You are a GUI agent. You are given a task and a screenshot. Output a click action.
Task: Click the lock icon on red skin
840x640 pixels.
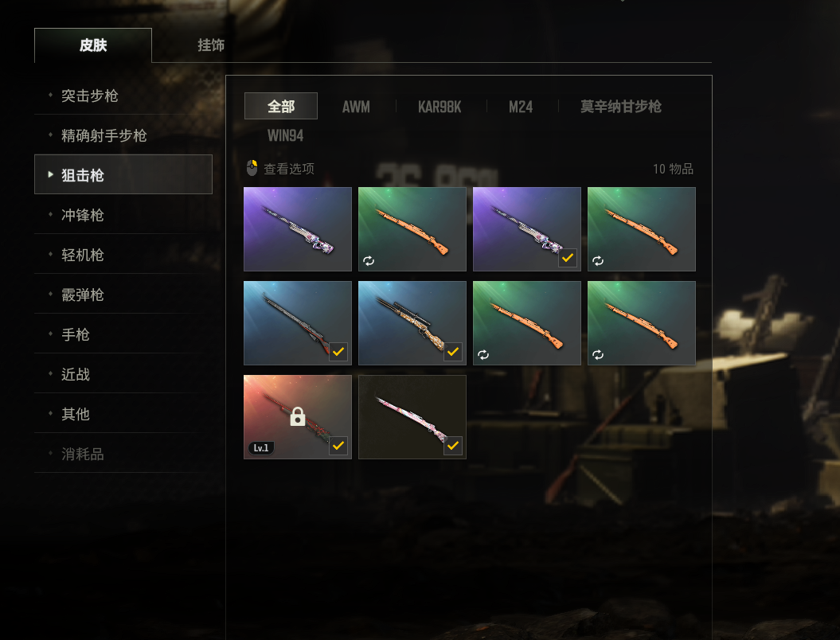point(298,416)
